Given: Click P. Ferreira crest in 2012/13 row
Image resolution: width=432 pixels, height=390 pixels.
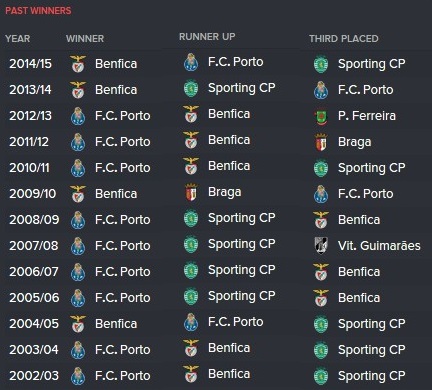Looking at the screenshot, I should (321, 116).
